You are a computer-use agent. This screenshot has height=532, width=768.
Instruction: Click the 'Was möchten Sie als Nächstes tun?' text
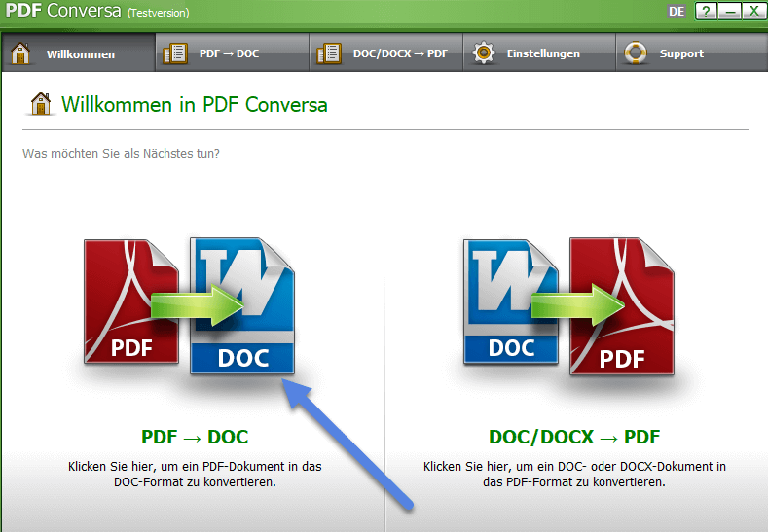[121, 154]
